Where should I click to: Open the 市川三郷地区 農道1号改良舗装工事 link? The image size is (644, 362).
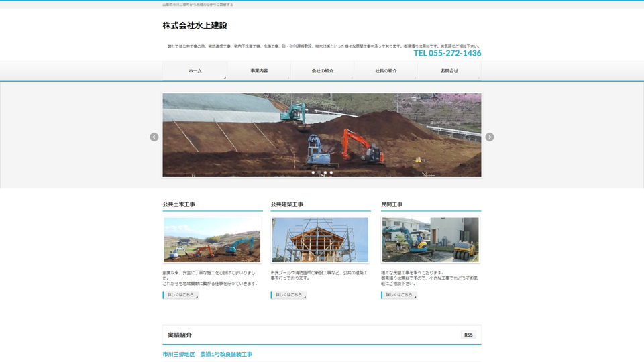207,354
